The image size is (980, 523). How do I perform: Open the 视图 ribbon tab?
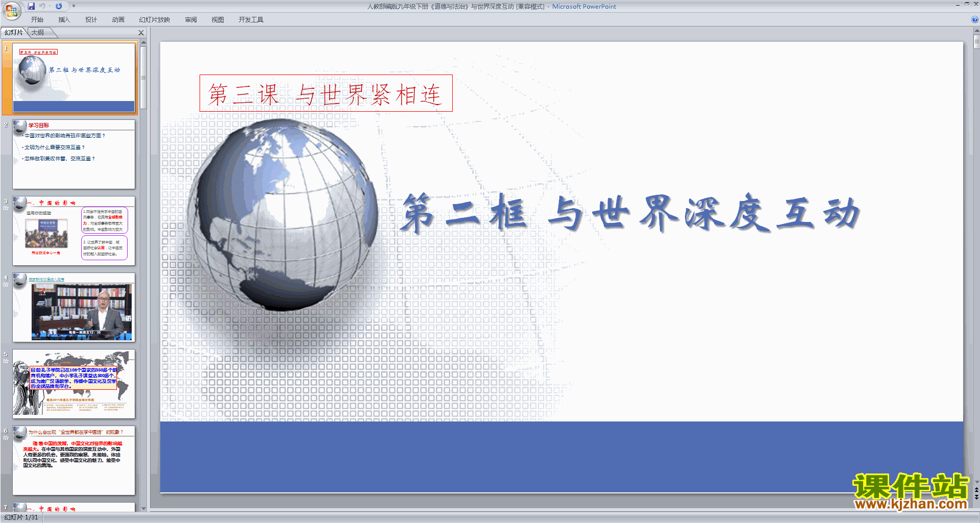pyautogui.click(x=217, y=20)
